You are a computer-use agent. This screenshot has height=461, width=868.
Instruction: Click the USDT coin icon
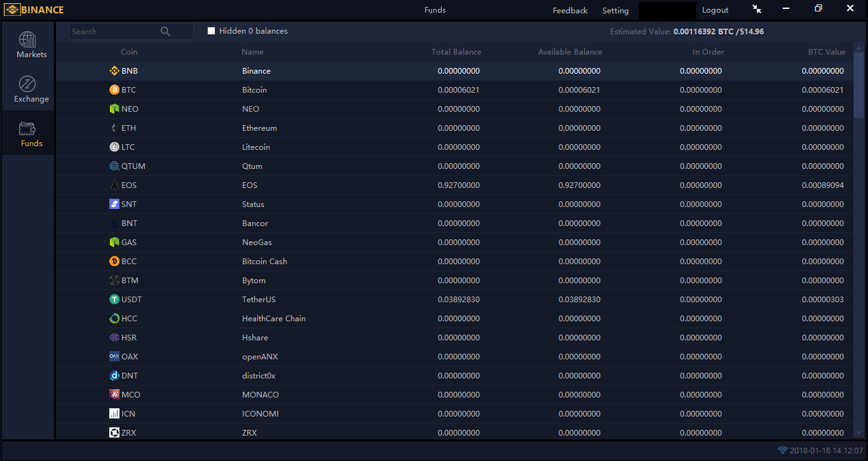114,300
